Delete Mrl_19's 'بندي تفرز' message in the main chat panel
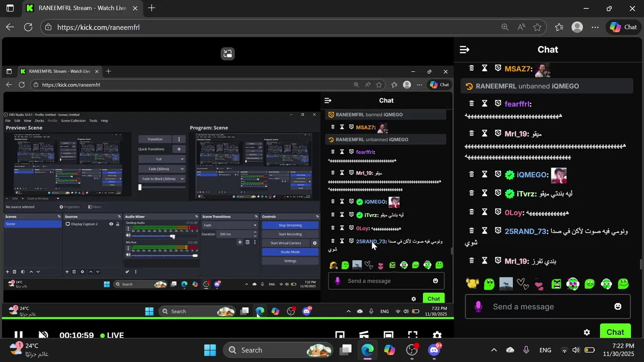The image size is (644, 362). click(471, 260)
